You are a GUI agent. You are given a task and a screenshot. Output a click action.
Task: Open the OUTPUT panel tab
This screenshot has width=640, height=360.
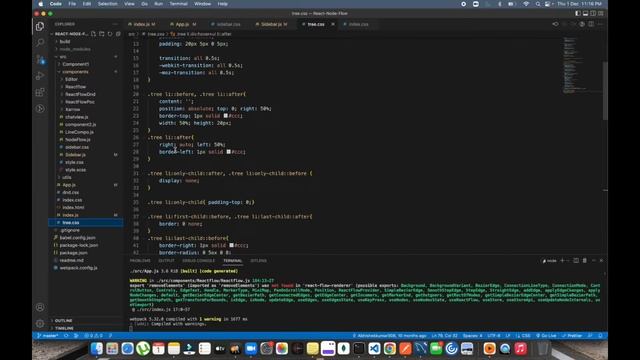(166, 260)
